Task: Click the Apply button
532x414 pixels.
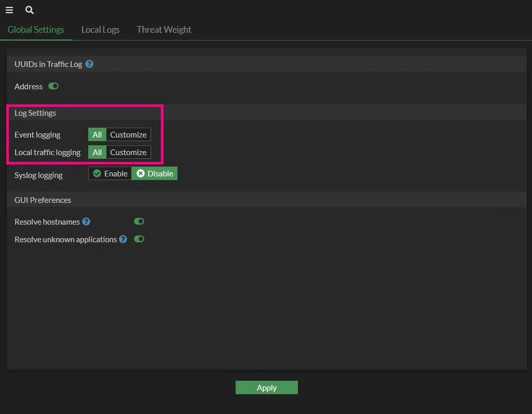Action: [267, 387]
